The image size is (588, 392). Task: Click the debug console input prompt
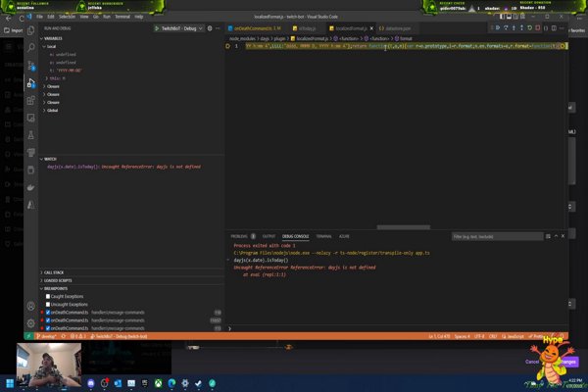pyautogui.click(x=398, y=328)
